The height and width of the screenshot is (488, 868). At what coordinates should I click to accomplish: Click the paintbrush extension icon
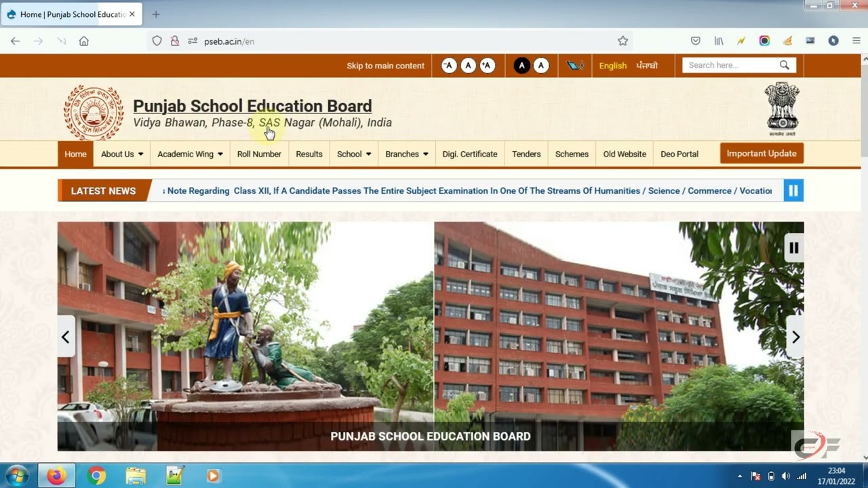pyautogui.click(x=787, y=41)
